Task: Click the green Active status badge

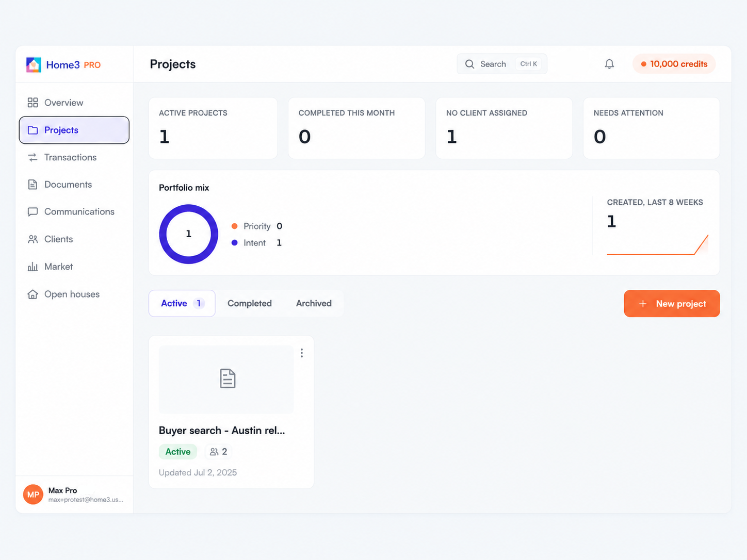Action: pyautogui.click(x=178, y=452)
